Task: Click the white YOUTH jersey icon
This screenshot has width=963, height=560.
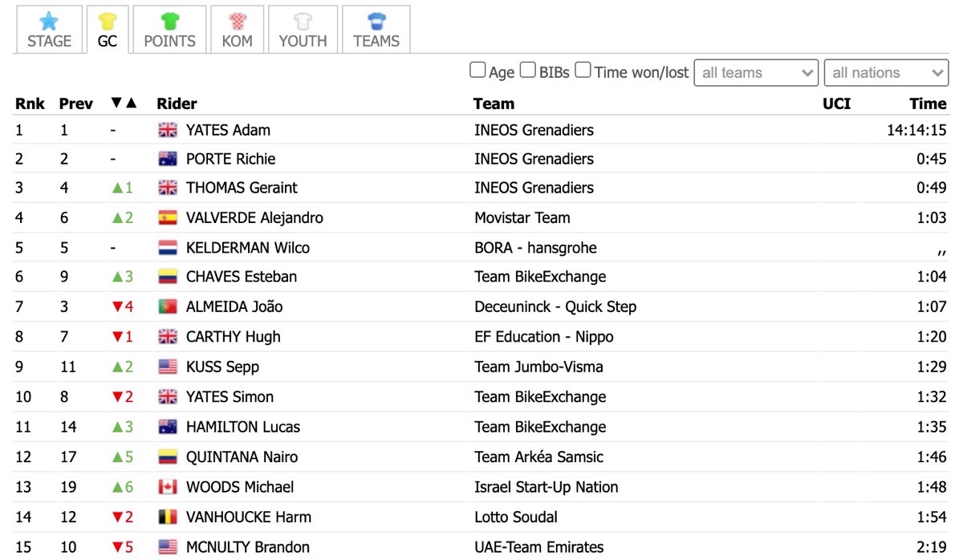Action: 303,21
